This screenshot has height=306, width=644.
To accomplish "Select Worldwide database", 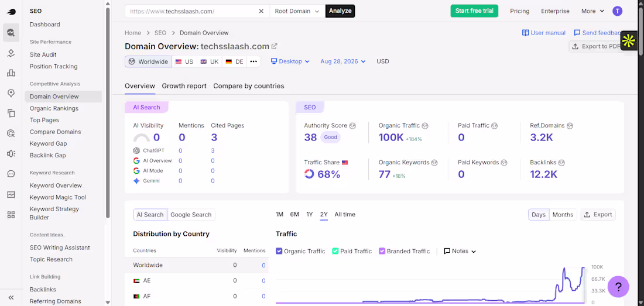I will click(148, 61).
